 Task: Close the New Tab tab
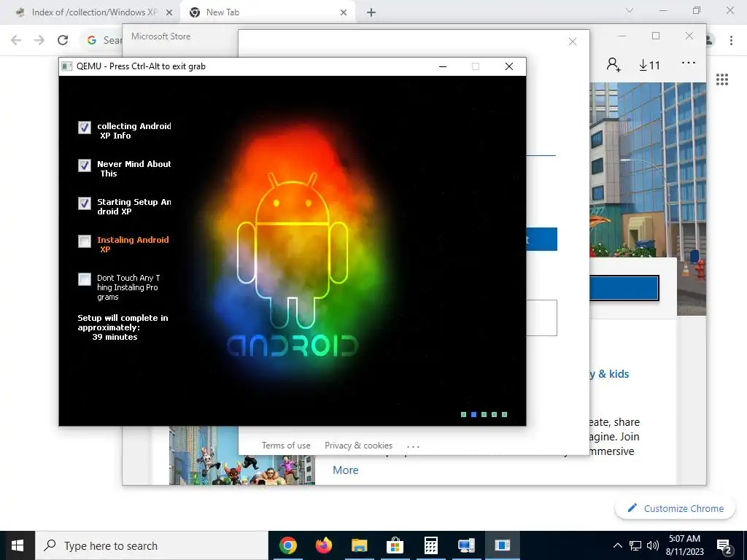tap(344, 13)
